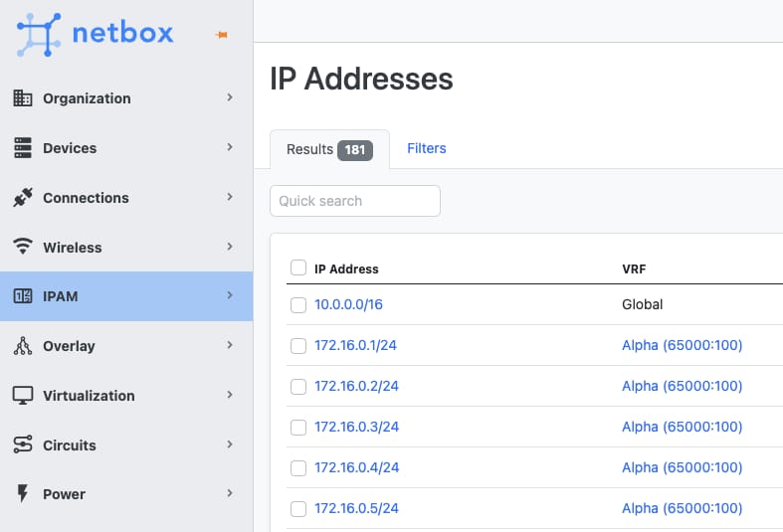Open the Alpha (65000:100) VRF link for 172.16.0.5/24

click(683, 508)
